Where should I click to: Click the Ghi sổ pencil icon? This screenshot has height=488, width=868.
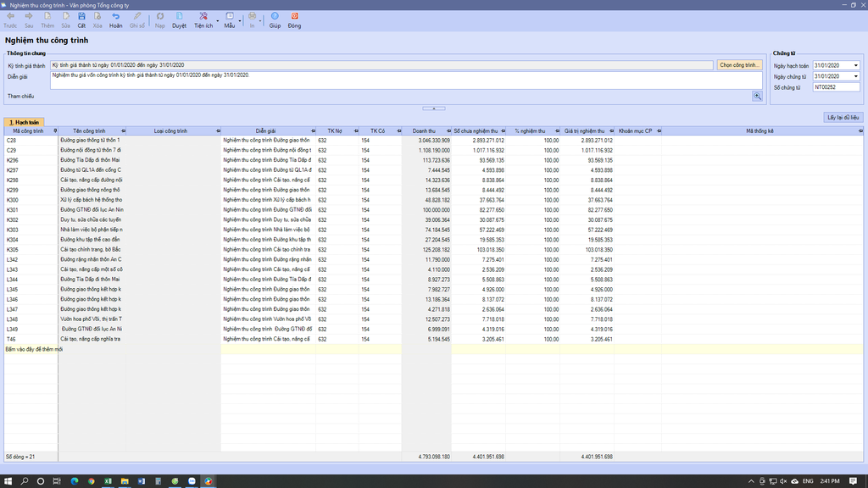tap(136, 17)
